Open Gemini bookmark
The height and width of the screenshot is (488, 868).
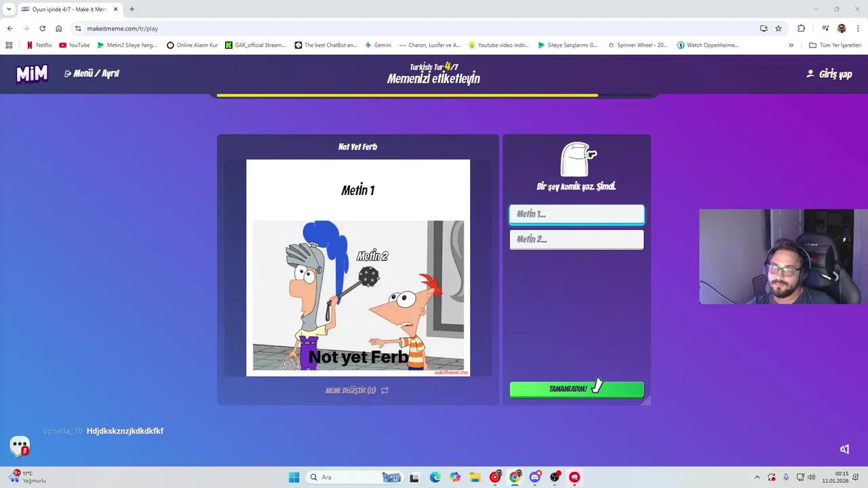[378, 45]
